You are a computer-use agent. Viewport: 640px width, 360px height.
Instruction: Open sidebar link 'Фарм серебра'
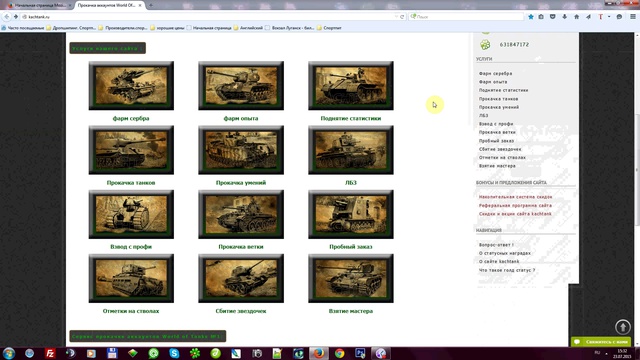click(x=495, y=73)
